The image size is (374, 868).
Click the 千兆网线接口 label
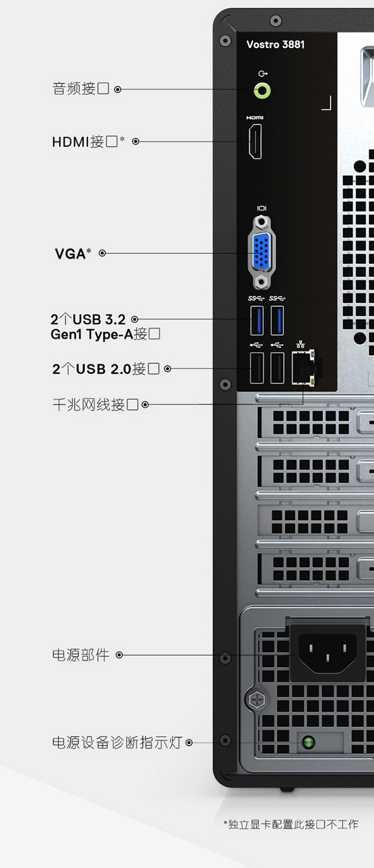pyautogui.click(x=95, y=405)
